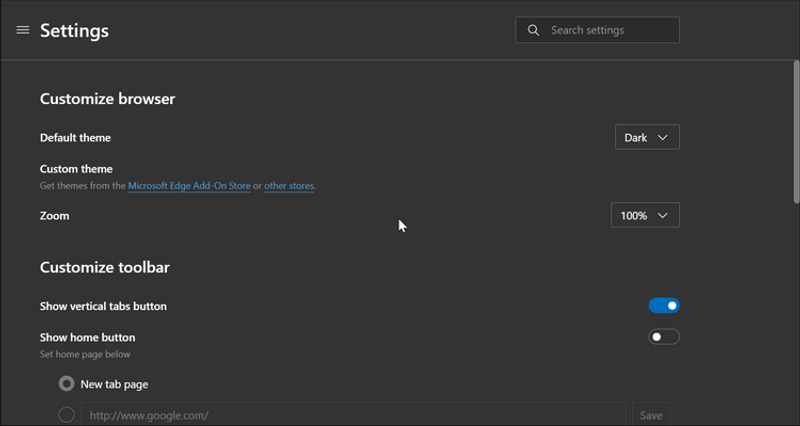This screenshot has width=800, height=426.
Task: Click the Show home button label
Action: tap(87, 337)
